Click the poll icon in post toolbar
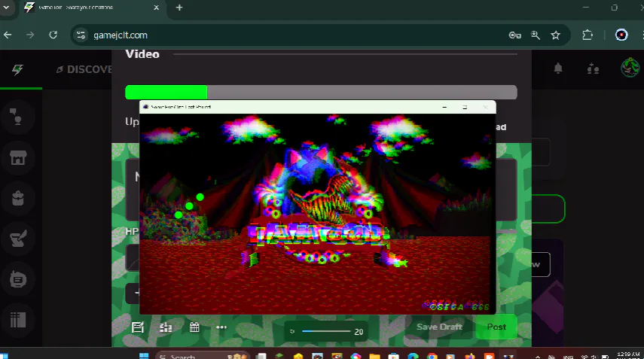 (x=166, y=327)
